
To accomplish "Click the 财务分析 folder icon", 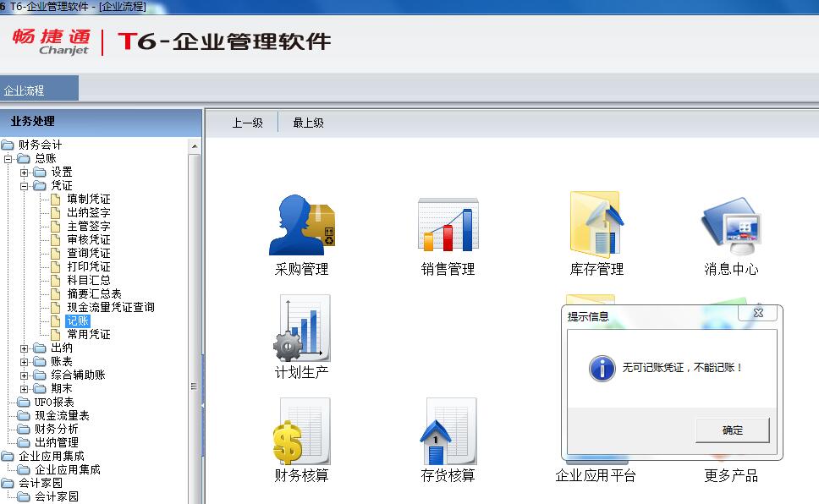I will pos(24,430).
